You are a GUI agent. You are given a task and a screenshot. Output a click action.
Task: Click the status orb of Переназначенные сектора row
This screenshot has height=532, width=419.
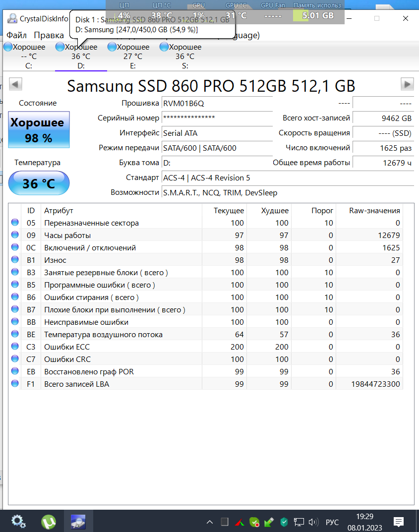click(x=15, y=223)
